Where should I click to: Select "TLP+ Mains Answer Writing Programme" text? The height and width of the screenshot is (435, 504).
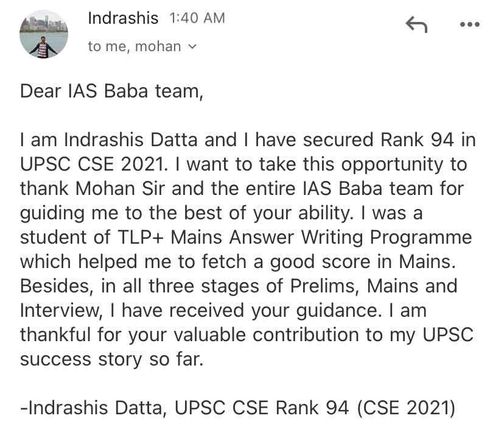coord(295,238)
